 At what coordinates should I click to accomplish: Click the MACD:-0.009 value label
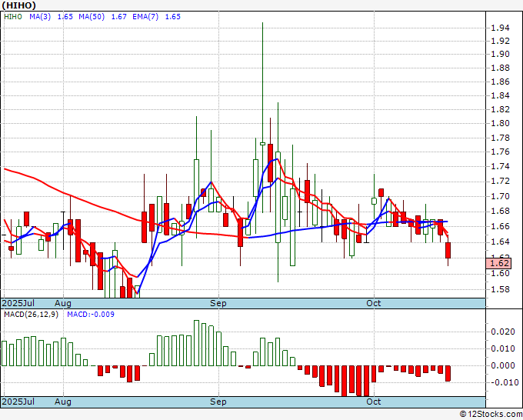(90, 314)
